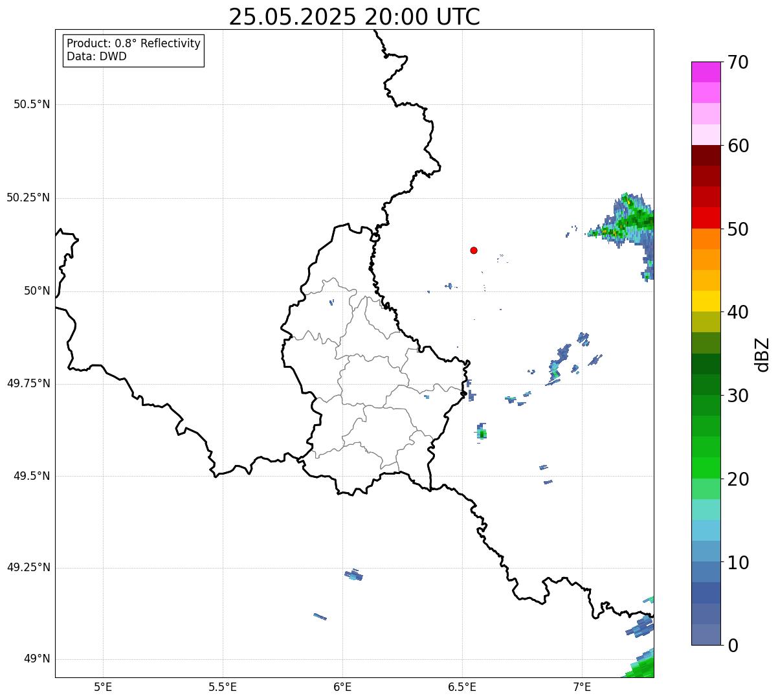Viewport: 778px width, 700px height.
Task: Click the '50°N' latitude label
Action: 37,291
